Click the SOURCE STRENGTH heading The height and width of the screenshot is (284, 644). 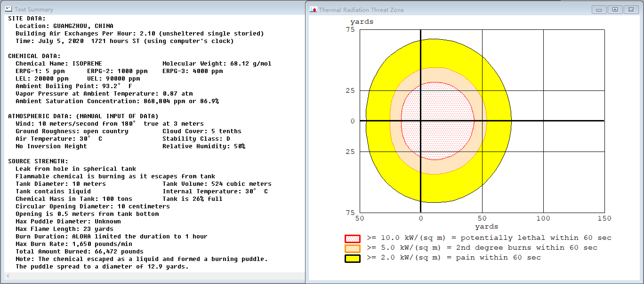(x=38, y=161)
